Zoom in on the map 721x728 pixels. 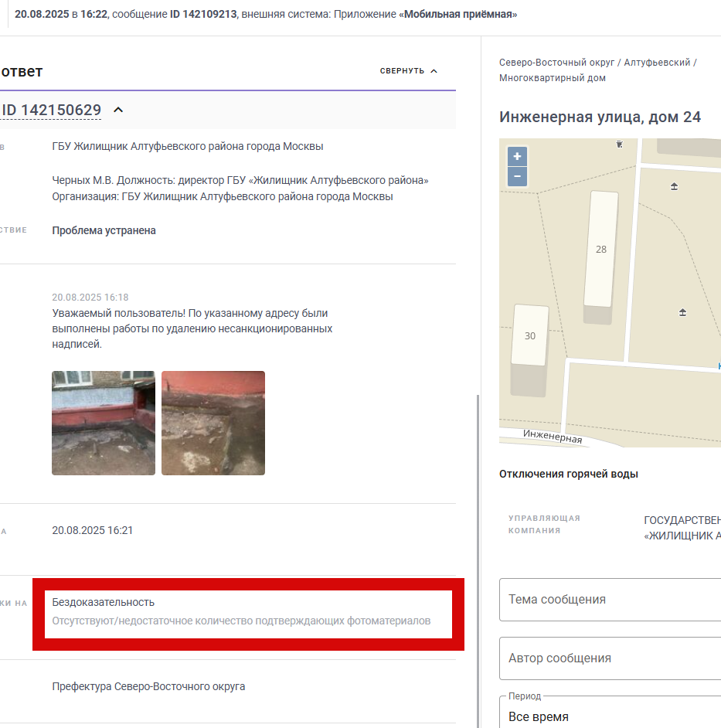[x=517, y=156]
